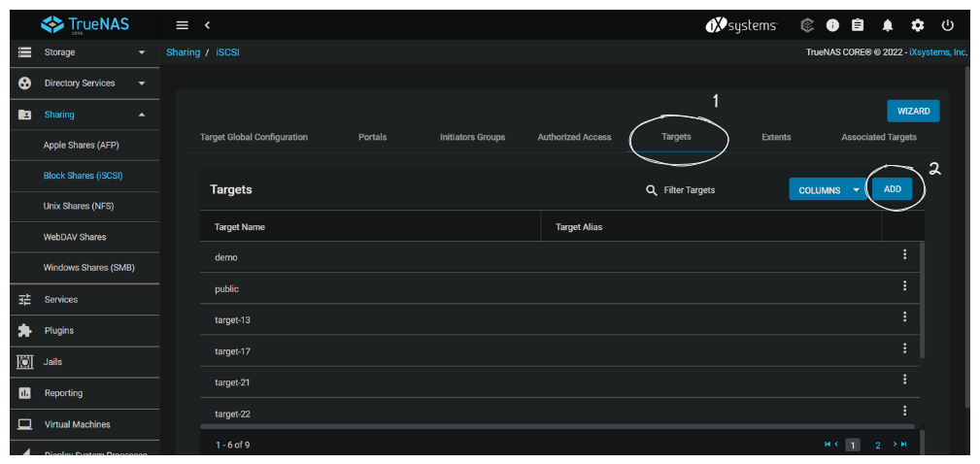Switch to Target Global Configuration tab
Viewport: 980px width, 464px height.
pos(253,138)
